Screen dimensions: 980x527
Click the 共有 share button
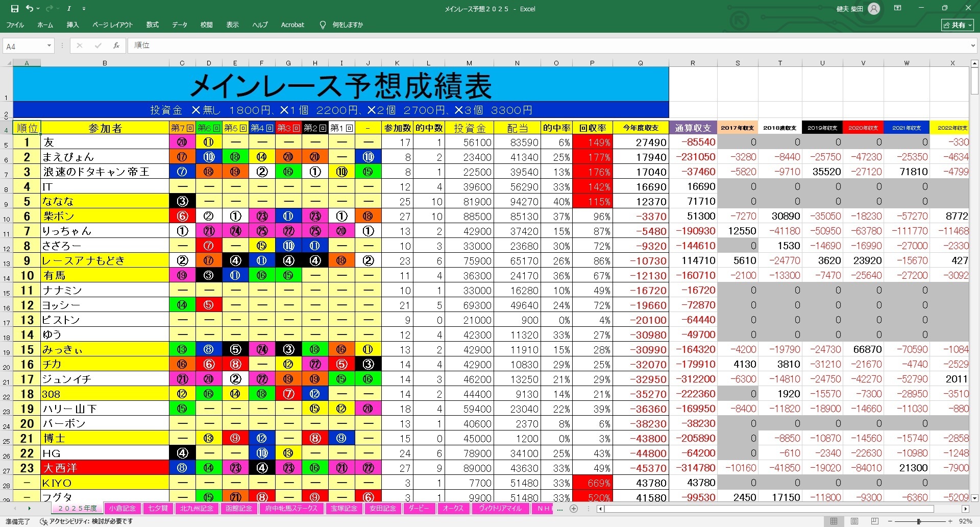coord(958,25)
